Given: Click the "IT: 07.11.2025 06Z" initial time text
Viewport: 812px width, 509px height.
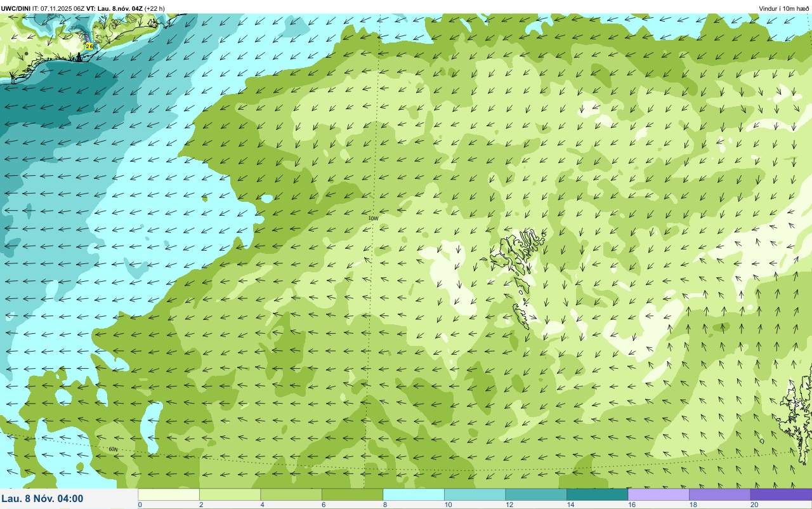Looking at the screenshot, I should (x=58, y=8).
